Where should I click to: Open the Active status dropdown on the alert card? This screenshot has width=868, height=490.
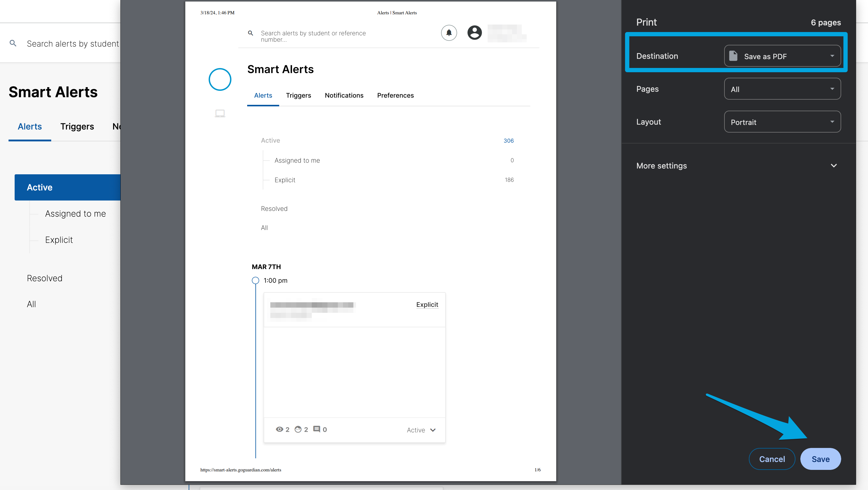(x=421, y=430)
